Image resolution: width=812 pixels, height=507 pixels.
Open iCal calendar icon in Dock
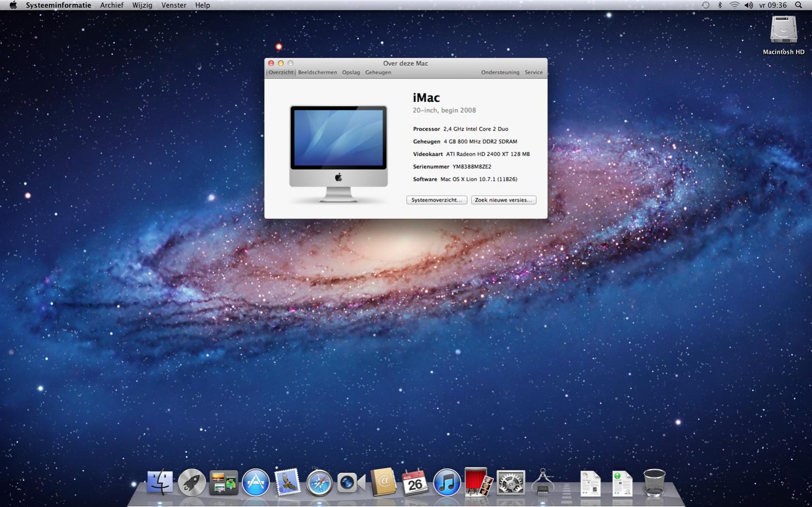click(415, 482)
